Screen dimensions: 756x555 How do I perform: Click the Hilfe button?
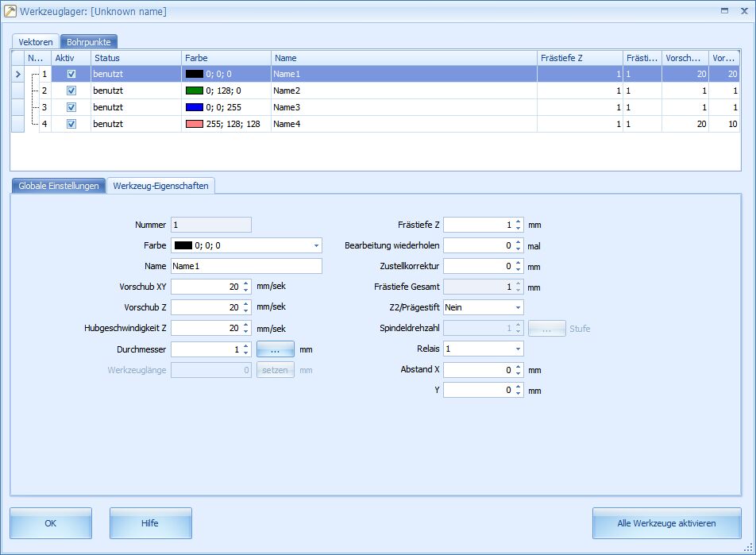(x=150, y=523)
